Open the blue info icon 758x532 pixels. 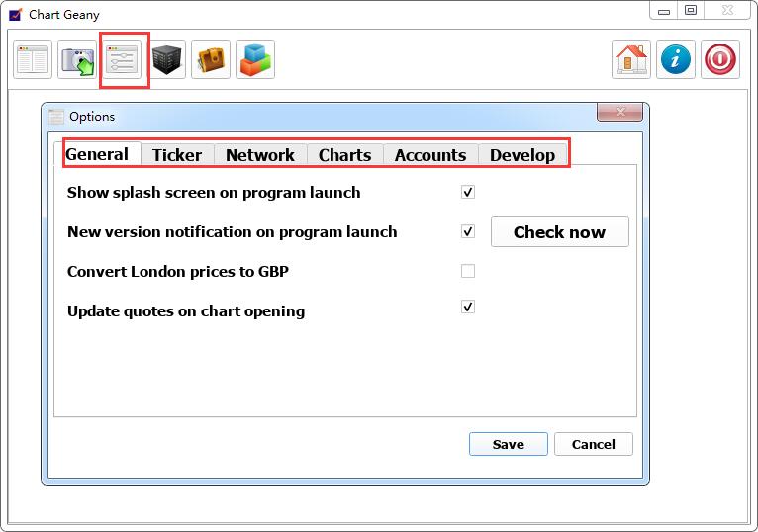676,59
